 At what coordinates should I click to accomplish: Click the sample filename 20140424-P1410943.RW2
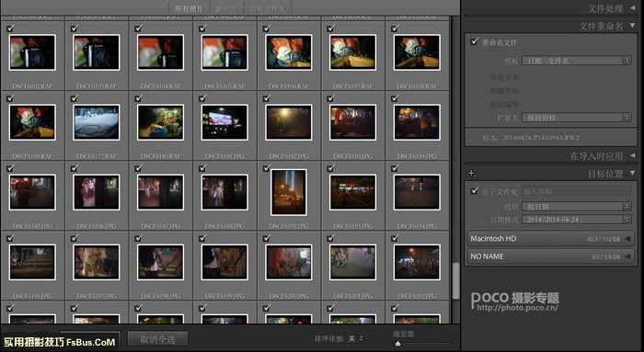click(541, 138)
